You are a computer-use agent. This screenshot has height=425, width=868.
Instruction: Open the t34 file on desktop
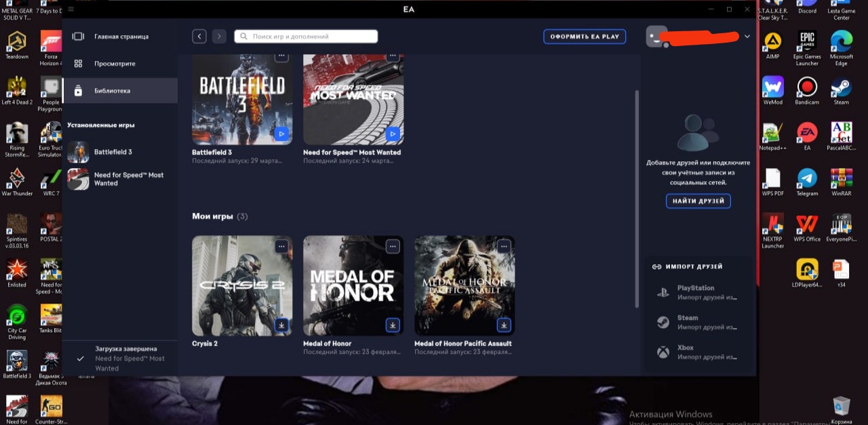(x=842, y=274)
